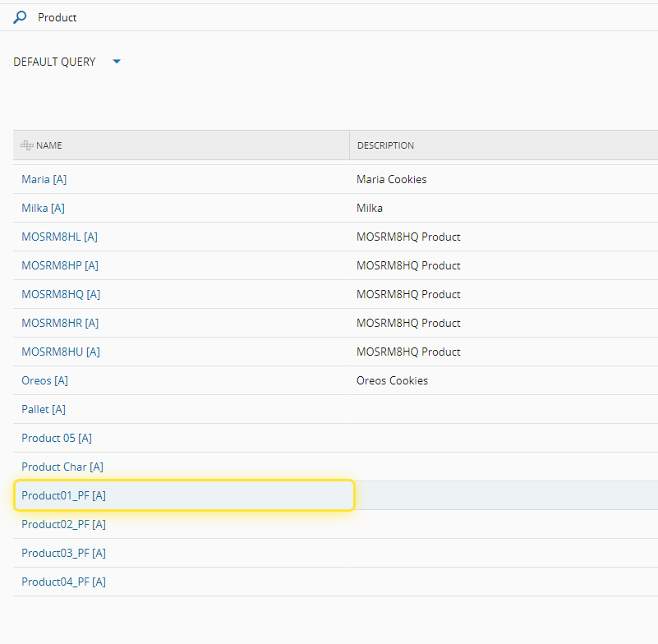Open the Milka [A] product link

coord(44,208)
